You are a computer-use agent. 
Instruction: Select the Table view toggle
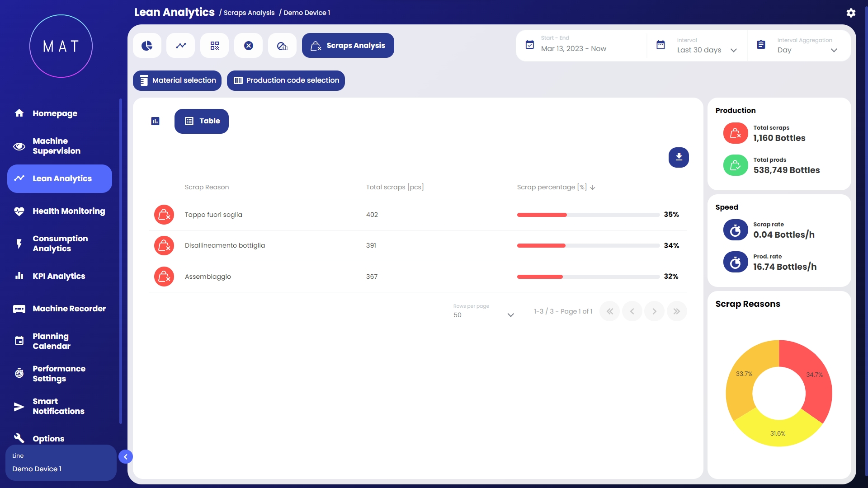(202, 121)
